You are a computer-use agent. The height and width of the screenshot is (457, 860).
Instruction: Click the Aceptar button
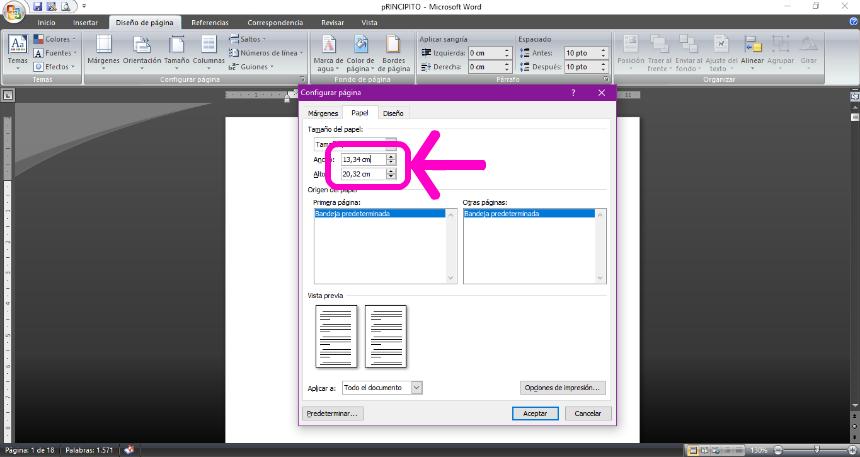pos(535,413)
